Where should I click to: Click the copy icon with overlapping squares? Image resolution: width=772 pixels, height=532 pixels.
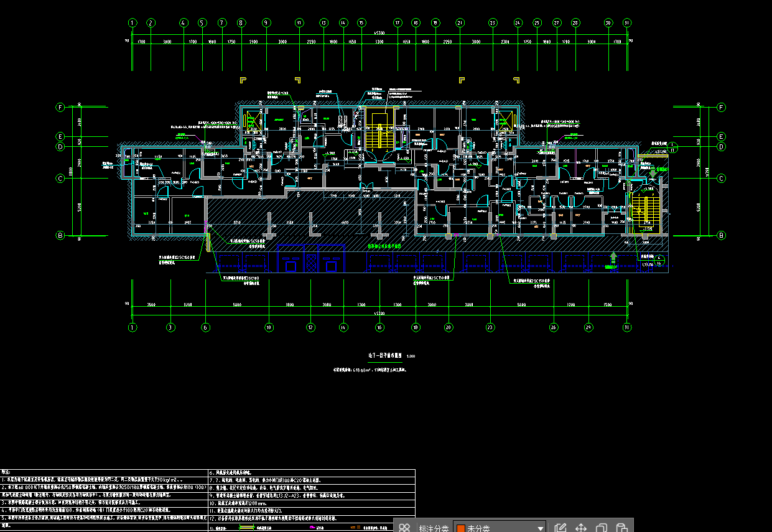point(602,528)
